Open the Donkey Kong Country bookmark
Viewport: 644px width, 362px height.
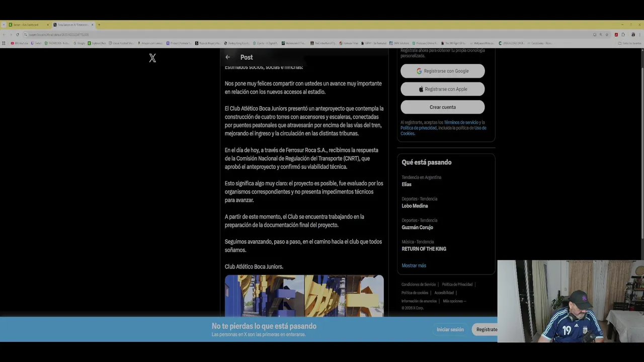coord(236,43)
